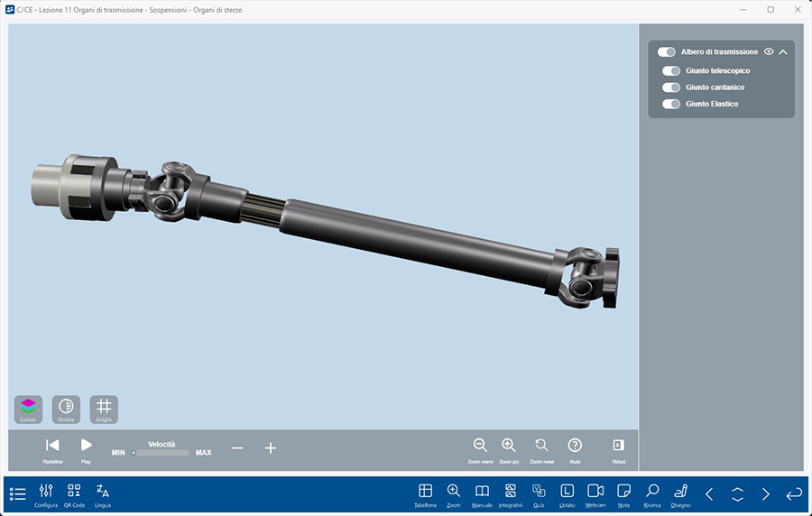Hide Albero di trasmissione with eye icon
The width and height of the screenshot is (812, 516).
point(769,52)
